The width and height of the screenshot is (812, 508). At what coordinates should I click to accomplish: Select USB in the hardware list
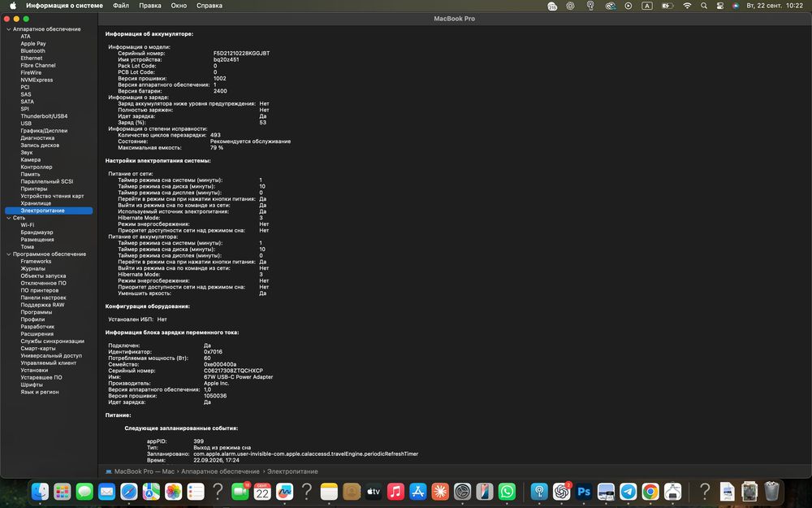pyautogui.click(x=26, y=124)
